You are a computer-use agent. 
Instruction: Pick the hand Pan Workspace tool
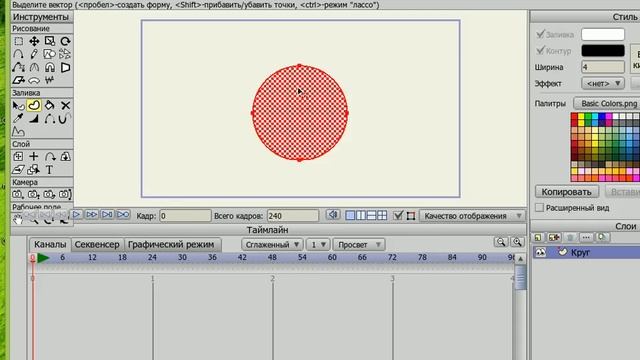[18, 220]
